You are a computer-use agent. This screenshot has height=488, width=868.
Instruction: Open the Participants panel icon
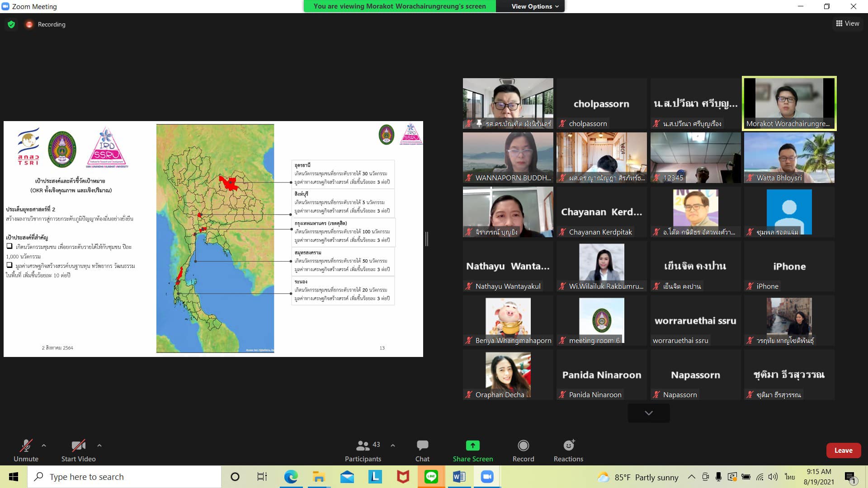(363, 446)
